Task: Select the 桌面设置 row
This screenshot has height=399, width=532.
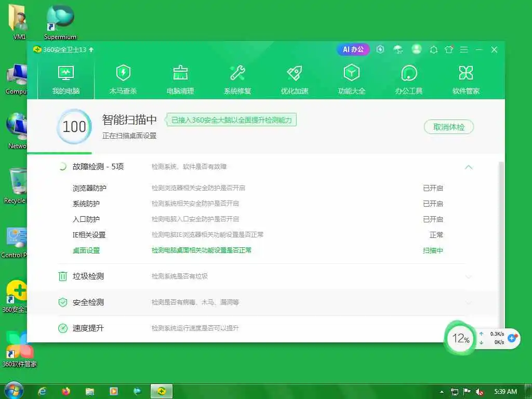Action: tap(258, 250)
